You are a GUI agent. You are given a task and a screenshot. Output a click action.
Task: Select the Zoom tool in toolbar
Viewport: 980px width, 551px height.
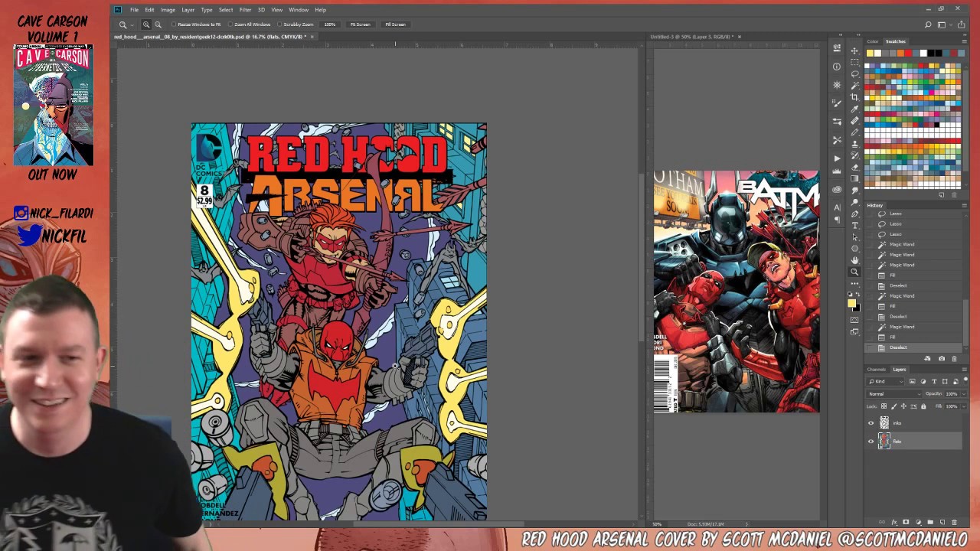854,271
